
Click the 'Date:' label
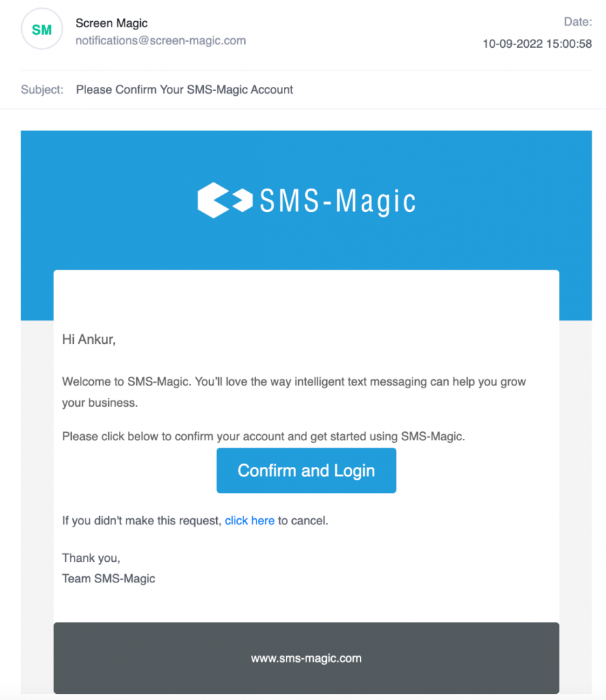pyautogui.click(x=578, y=22)
